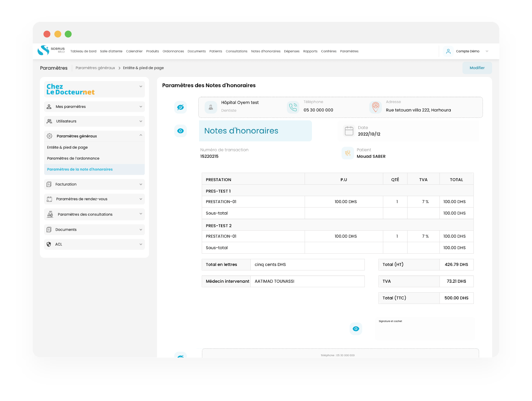Click the Sobrus Med logo
The image size is (532, 401).
[x=51, y=50]
